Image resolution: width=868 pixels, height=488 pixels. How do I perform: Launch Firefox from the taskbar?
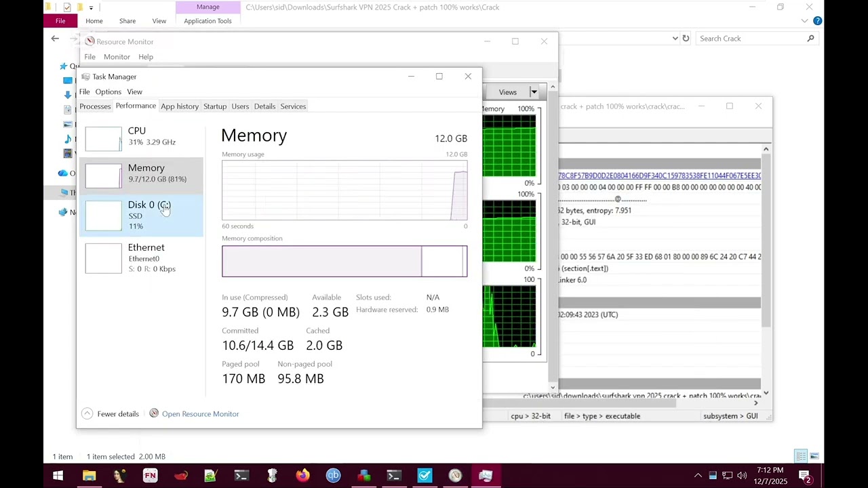pyautogui.click(x=302, y=476)
